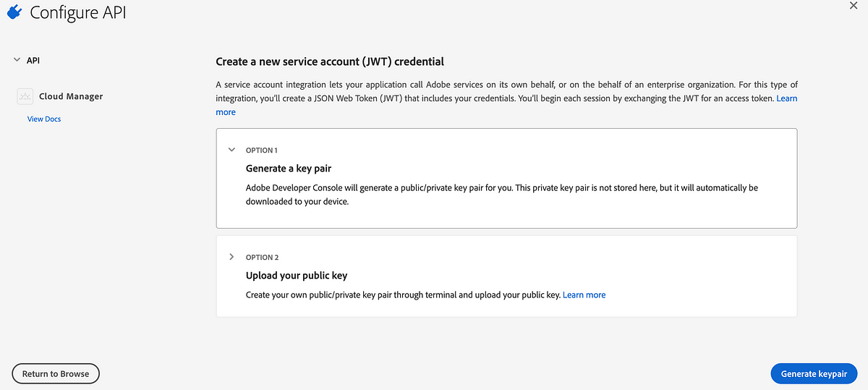Click the Cloud Manager service icon

point(25,96)
